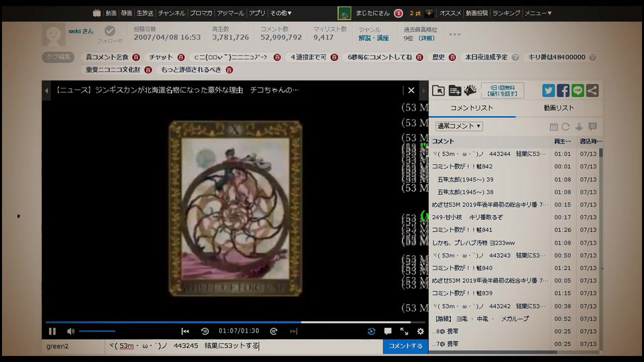Expand the その他 dropdown menu

click(x=281, y=13)
